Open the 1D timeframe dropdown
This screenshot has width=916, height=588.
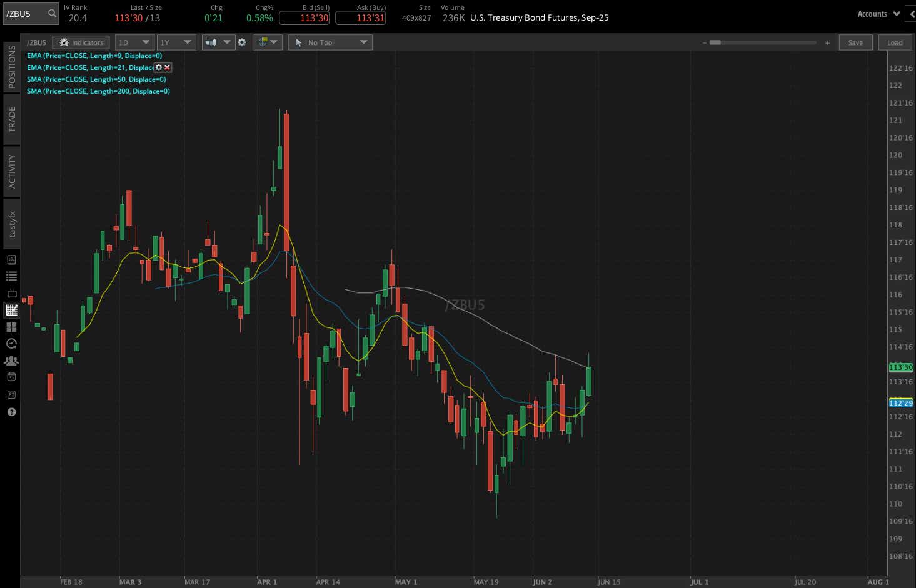point(134,42)
